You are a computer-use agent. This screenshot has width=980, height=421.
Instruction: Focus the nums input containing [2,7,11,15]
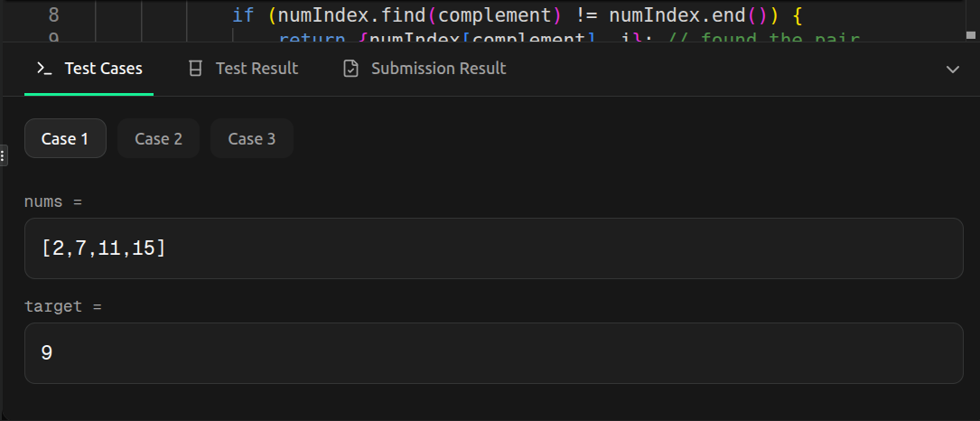(494, 248)
